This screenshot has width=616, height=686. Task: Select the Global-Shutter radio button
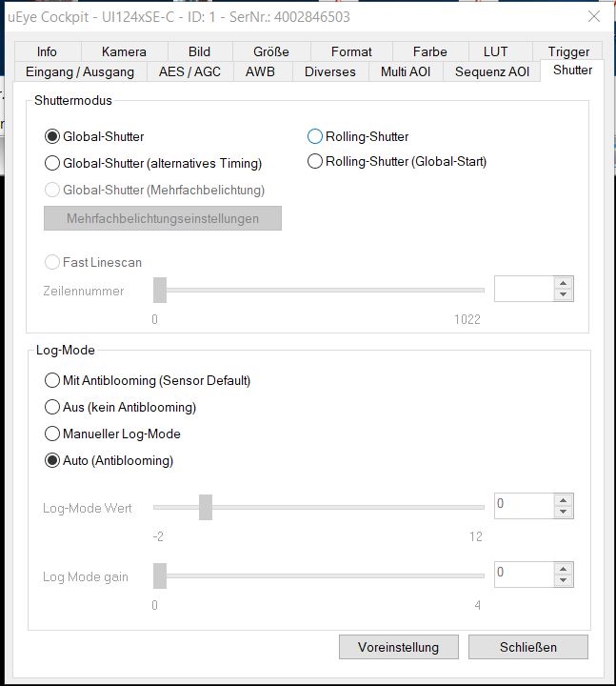point(53,137)
